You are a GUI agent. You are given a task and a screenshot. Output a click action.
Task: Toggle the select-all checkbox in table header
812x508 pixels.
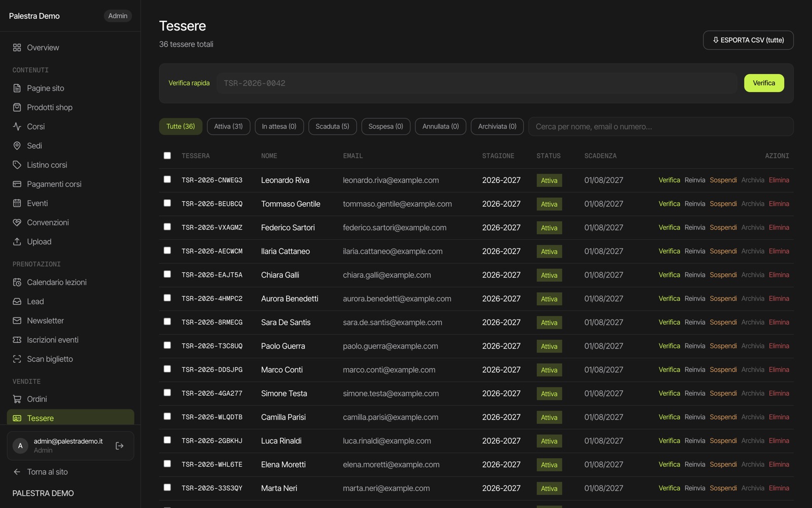(167, 155)
